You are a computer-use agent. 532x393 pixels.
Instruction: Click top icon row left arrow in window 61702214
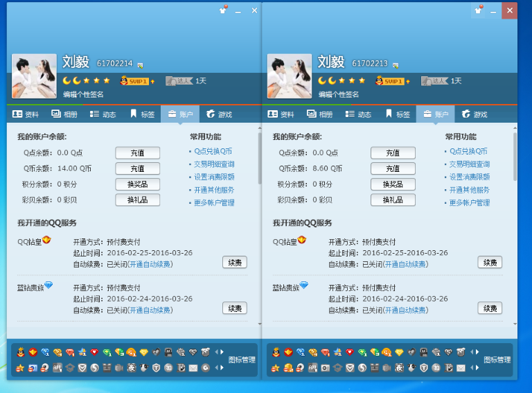pyautogui.click(x=216, y=352)
